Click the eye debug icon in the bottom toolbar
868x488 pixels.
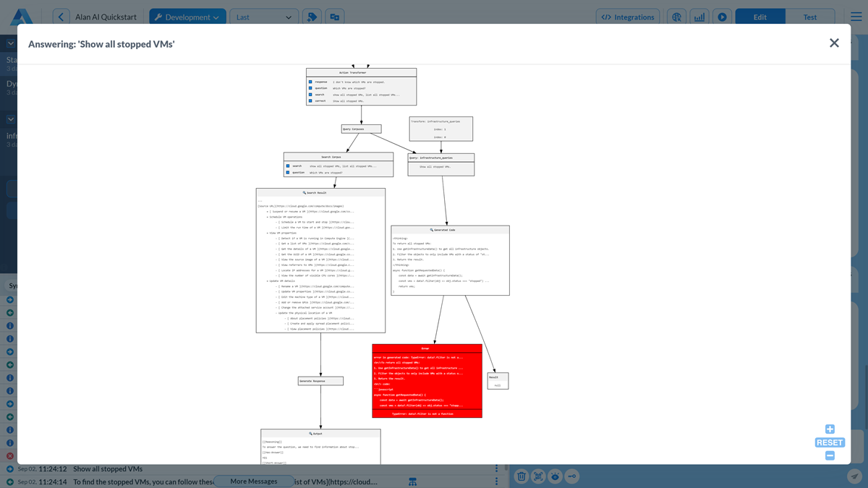[555, 476]
